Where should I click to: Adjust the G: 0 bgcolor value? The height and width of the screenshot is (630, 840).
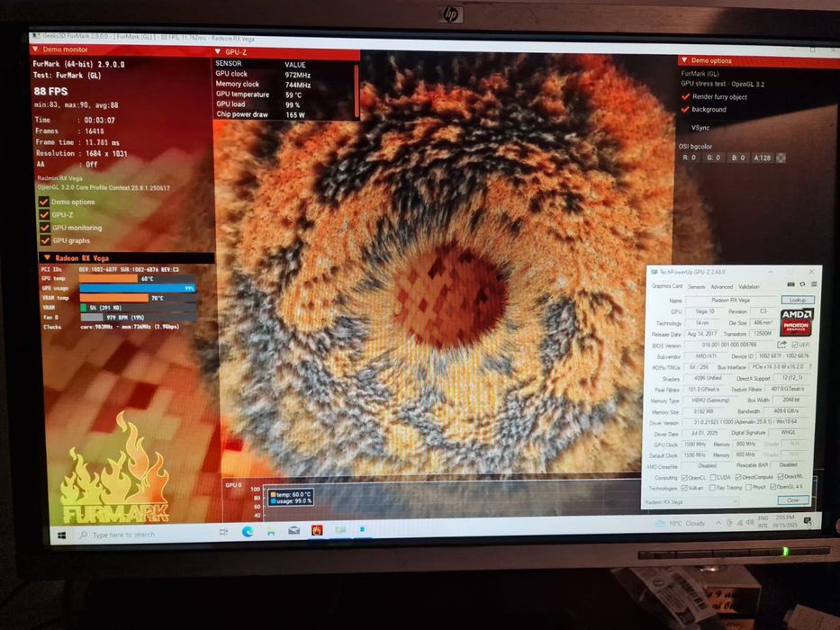(714, 157)
